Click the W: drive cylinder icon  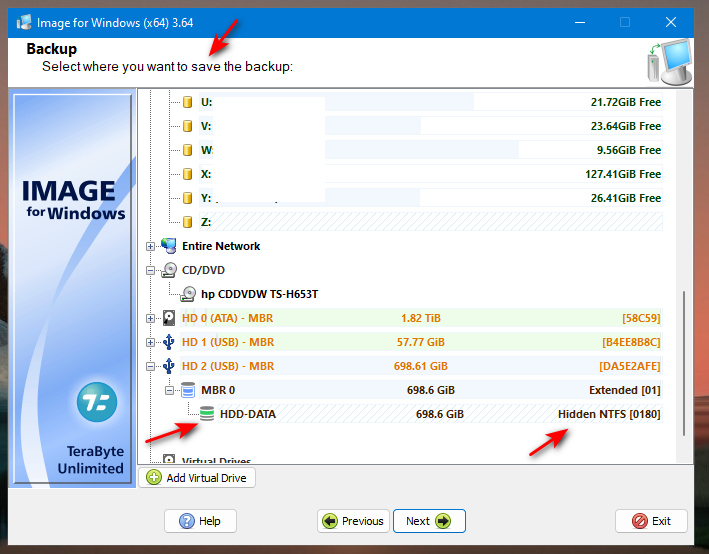tap(187, 150)
